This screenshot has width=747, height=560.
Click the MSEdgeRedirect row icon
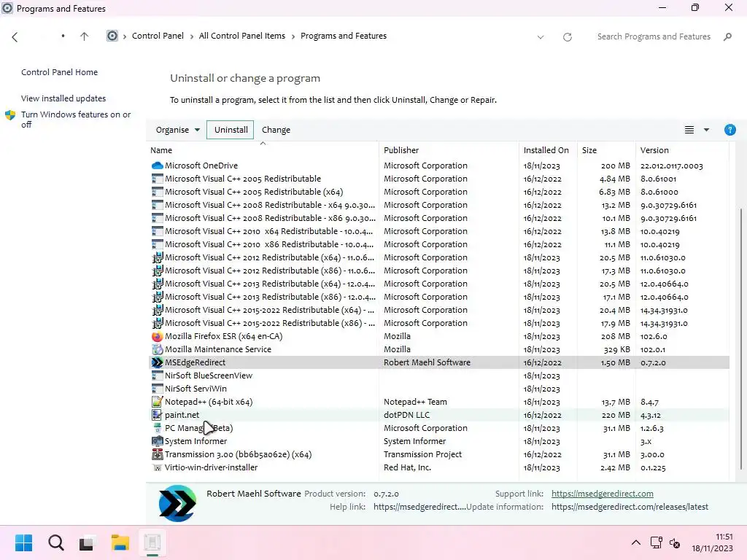(x=157, y=362)
